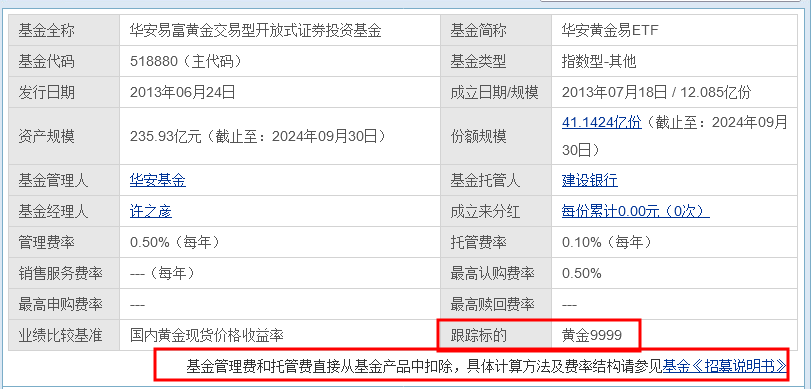This screenshot has width=812, height=389.
Task: Click the 基金简称 label cell
Action: pos(496,30)
